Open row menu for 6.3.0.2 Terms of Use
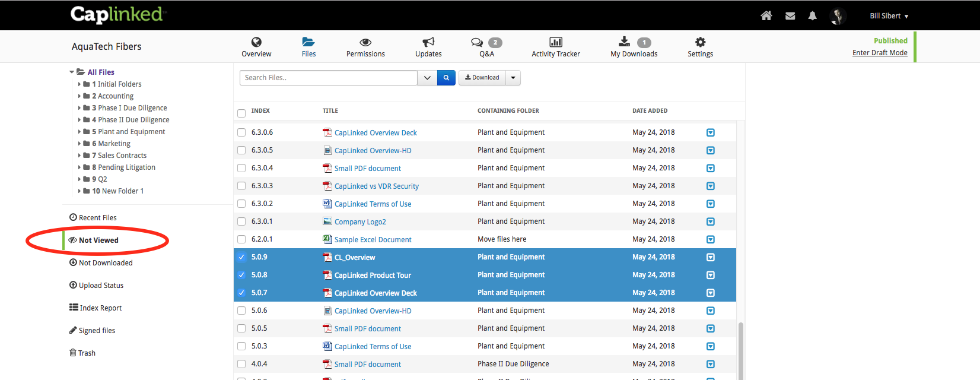This screenshot has width=980, height=380. (711, 204)
